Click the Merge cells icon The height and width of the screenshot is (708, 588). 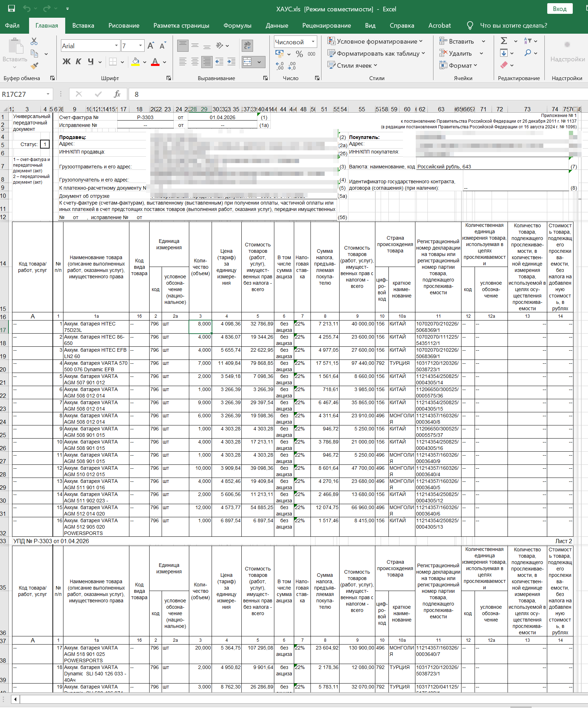click(247, 62)
